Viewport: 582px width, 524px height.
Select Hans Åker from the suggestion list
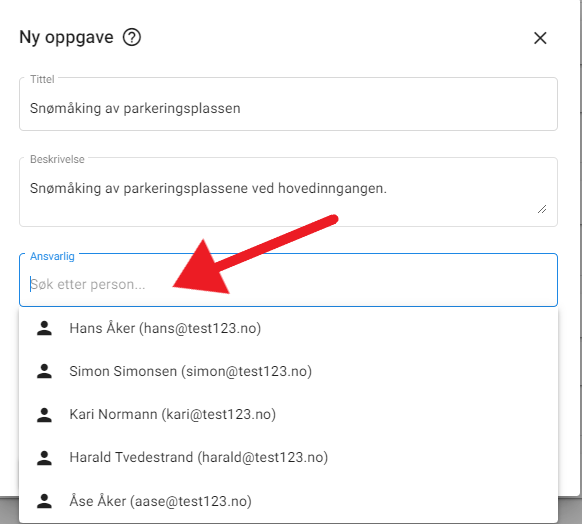pos(288,328)
